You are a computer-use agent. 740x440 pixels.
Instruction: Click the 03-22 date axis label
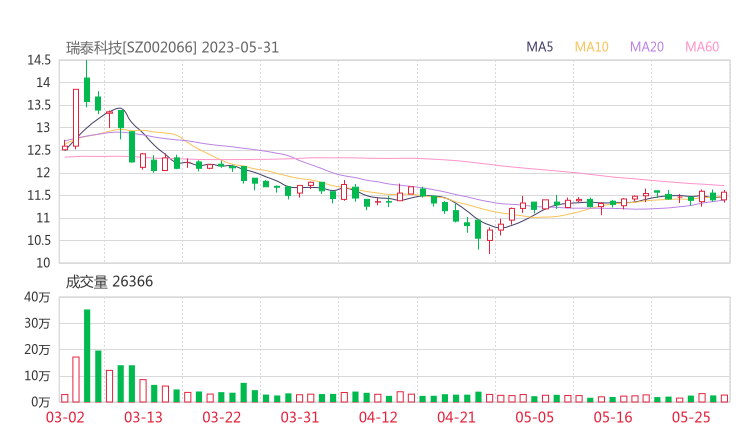pyautogui.click(x=221, y=417)
